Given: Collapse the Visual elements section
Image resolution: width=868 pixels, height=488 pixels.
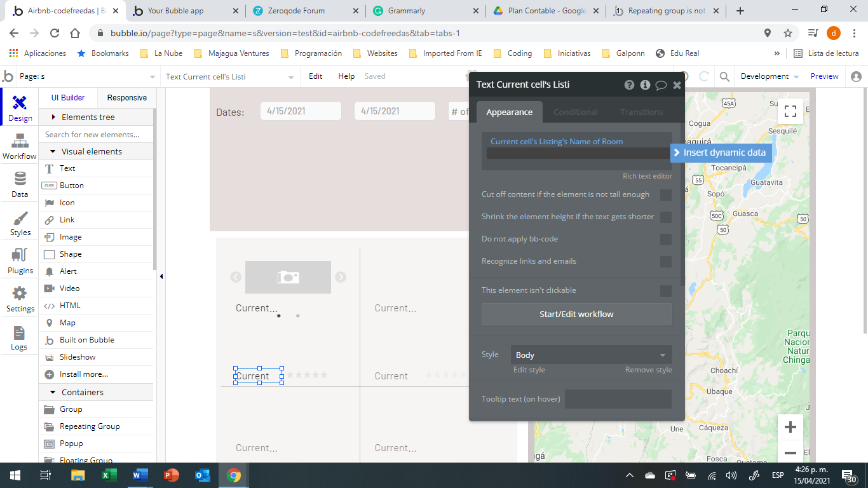Looking at the screenshot, I should coord(97,152).
